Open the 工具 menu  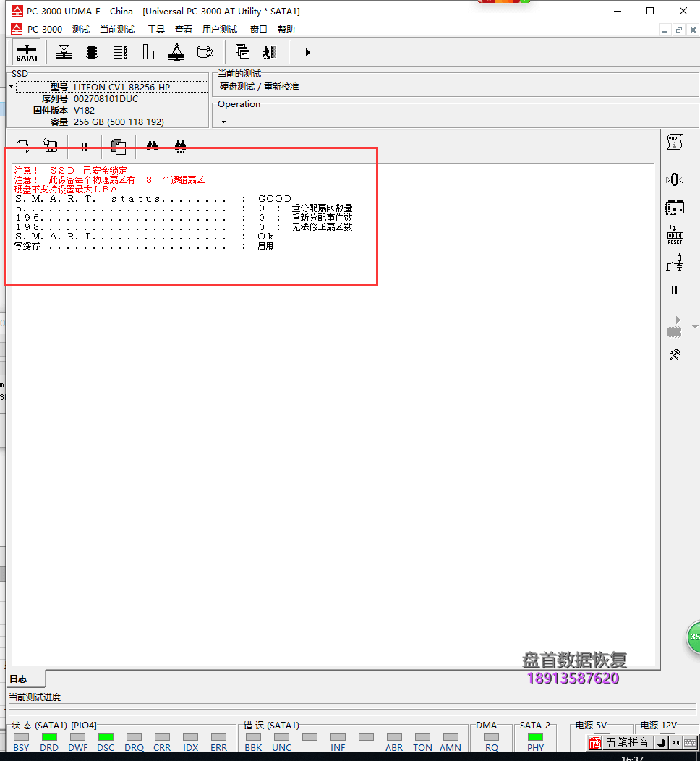[156, 29]
